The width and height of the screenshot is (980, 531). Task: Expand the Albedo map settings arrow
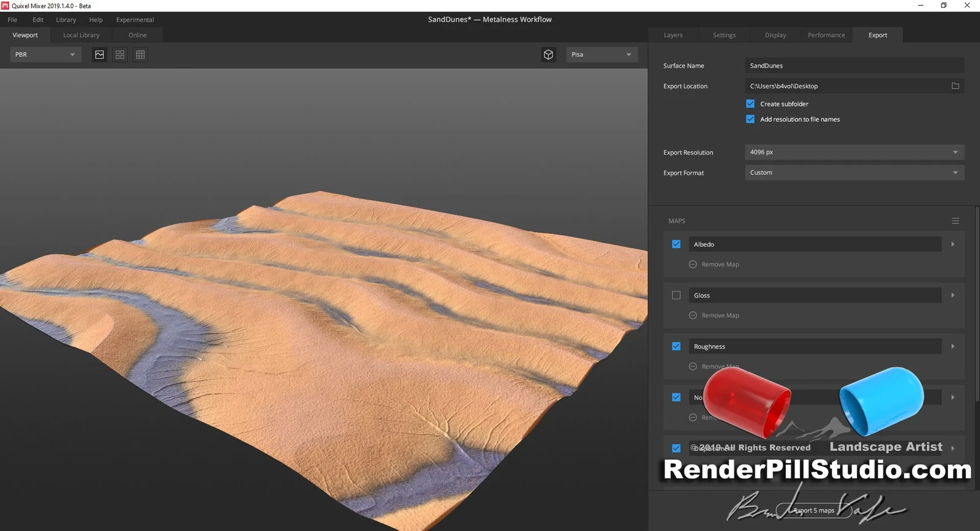point(952,244)
